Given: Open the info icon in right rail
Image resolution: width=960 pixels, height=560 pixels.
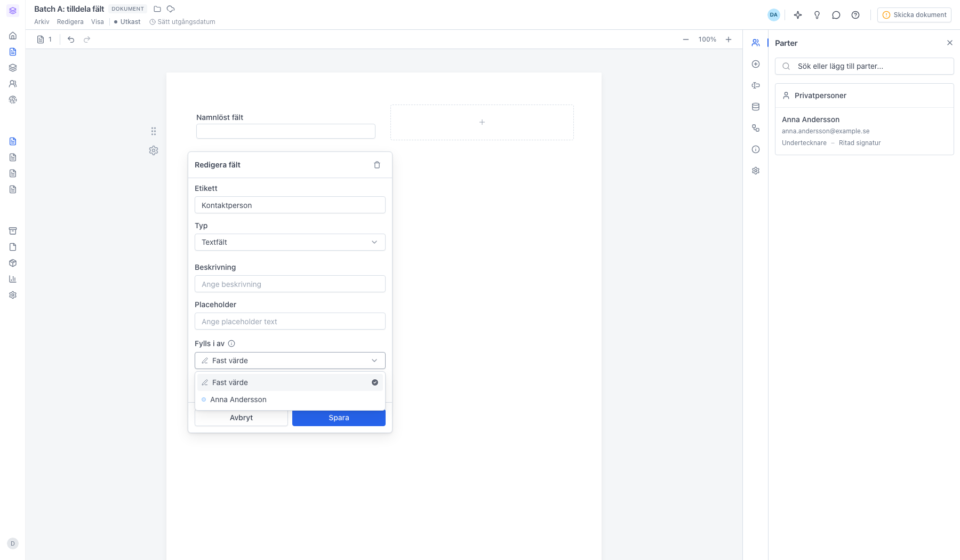Looking at the screenshot, I should (x=756, y=149).
